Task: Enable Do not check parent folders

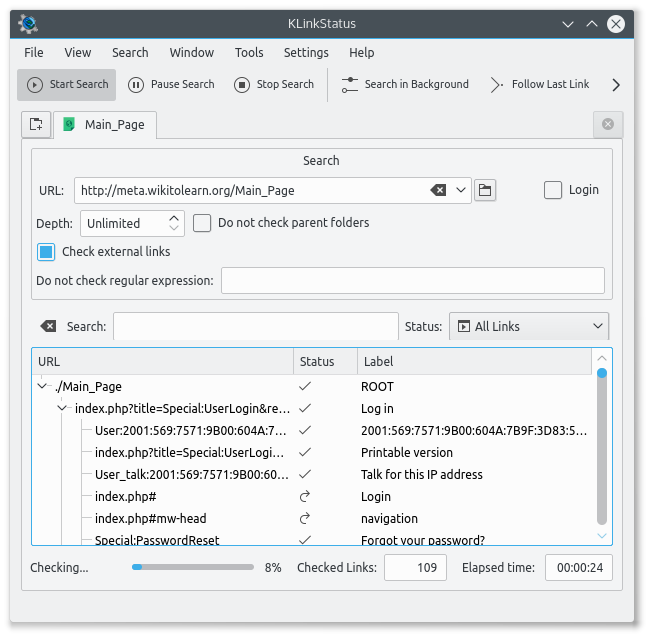Action: click(x=202, y=223)
